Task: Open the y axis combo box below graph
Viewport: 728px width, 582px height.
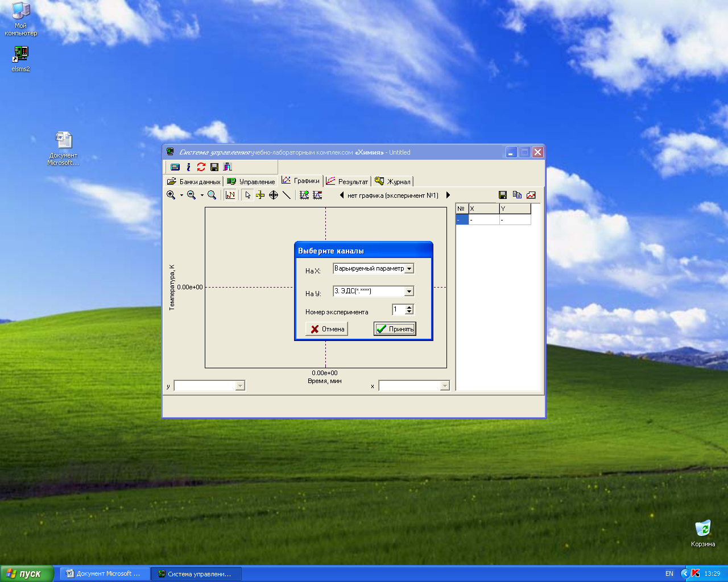Action: (x=209, y=386)
